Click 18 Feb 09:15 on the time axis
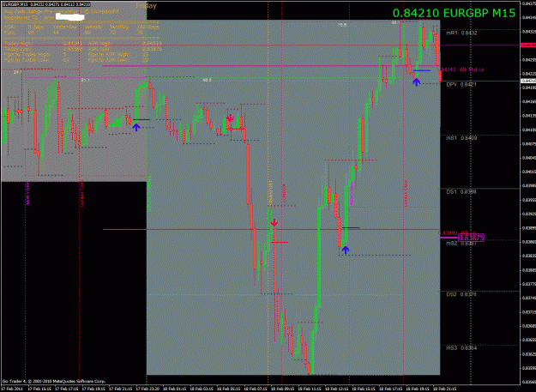 (282, 389)
